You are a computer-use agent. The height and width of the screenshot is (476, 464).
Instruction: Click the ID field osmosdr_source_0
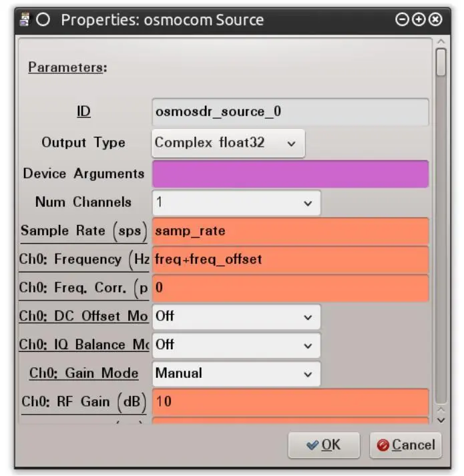pos(290,111)
